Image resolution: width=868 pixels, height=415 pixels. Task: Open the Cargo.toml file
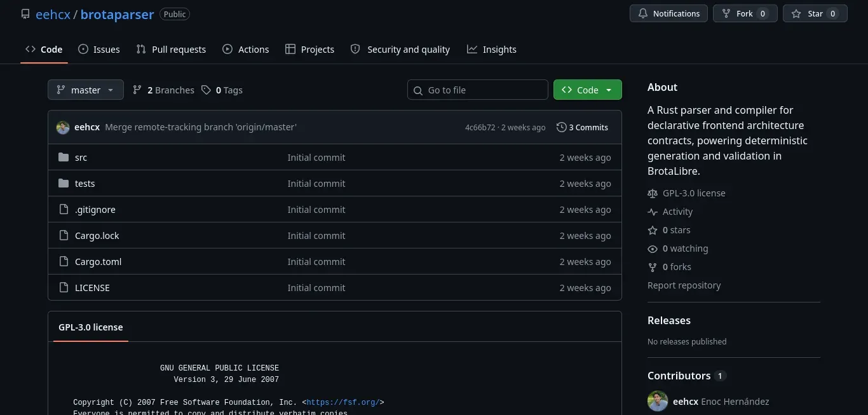click(x=98, y=261)
